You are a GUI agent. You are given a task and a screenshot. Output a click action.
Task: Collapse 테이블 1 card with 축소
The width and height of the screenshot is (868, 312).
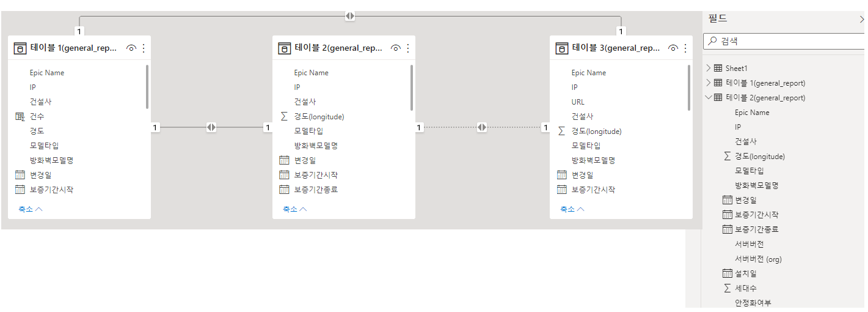click(x=30, y=209)
